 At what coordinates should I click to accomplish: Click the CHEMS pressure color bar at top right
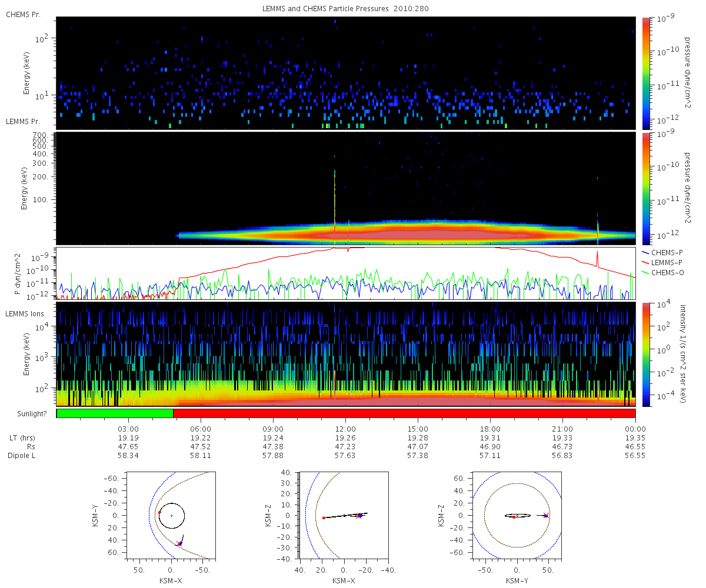pyautogui.click(x=646, y=72)
